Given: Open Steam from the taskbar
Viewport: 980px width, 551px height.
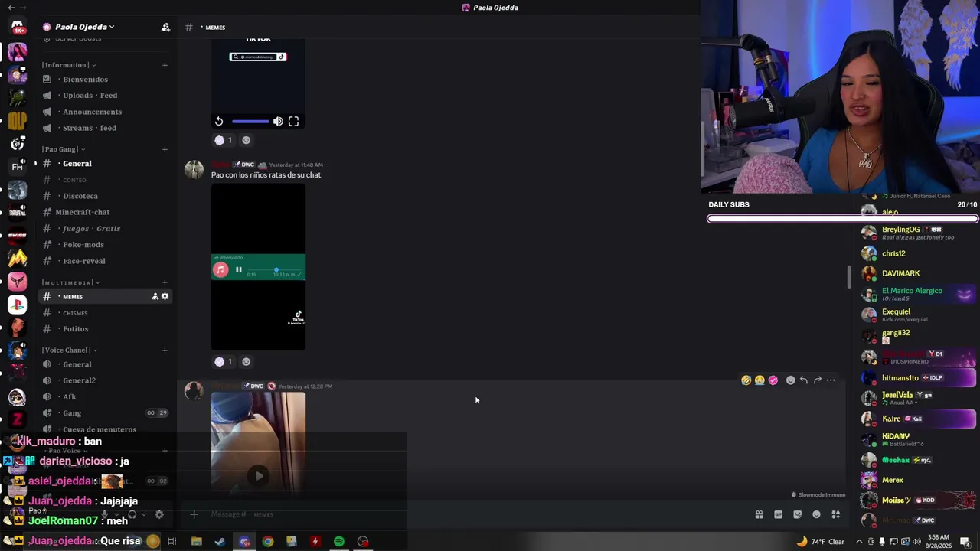Looking at the screenshot, I should coord(220,542).
